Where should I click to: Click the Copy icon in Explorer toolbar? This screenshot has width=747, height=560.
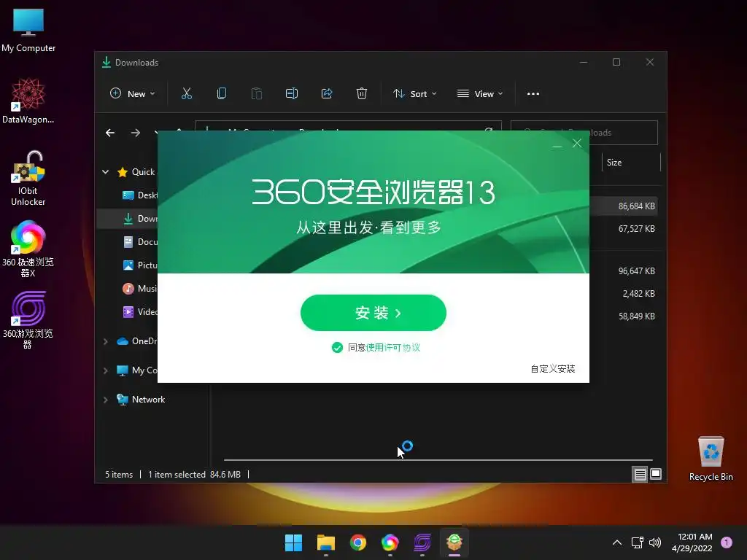coord(222,94)
